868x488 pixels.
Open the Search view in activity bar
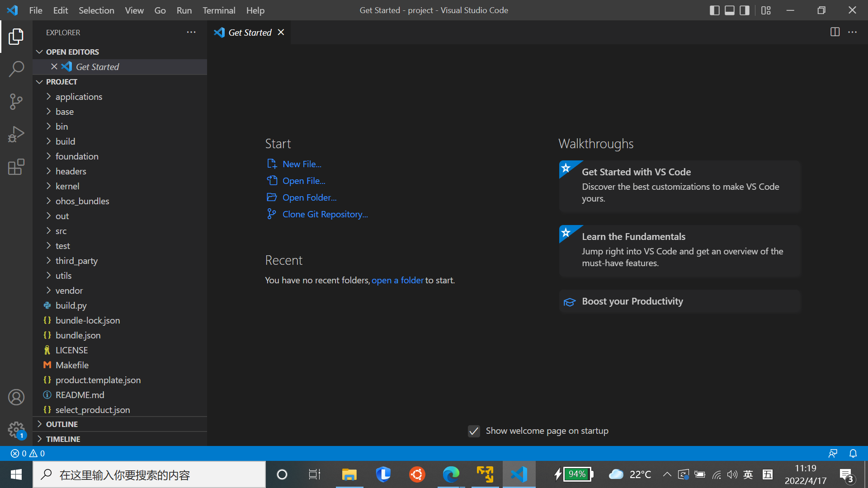(16, 69)
